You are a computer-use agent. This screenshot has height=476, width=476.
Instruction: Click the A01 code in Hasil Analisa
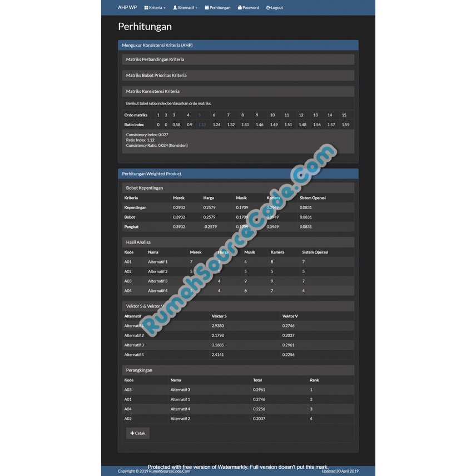coord(128,262)
